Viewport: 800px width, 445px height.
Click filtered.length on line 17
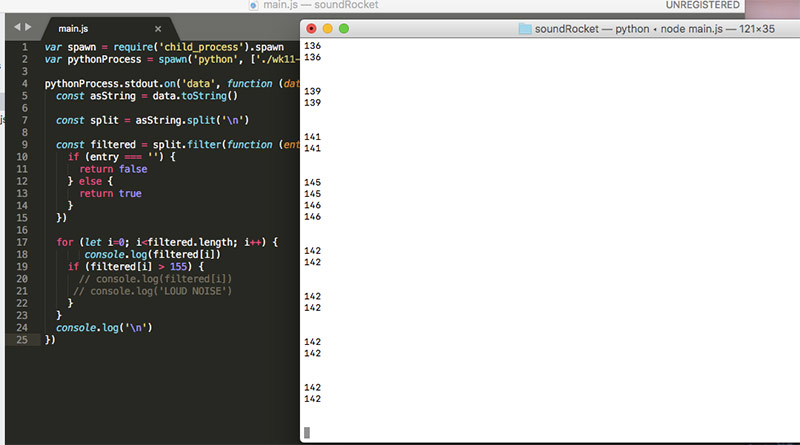click(x=192, y=242)
